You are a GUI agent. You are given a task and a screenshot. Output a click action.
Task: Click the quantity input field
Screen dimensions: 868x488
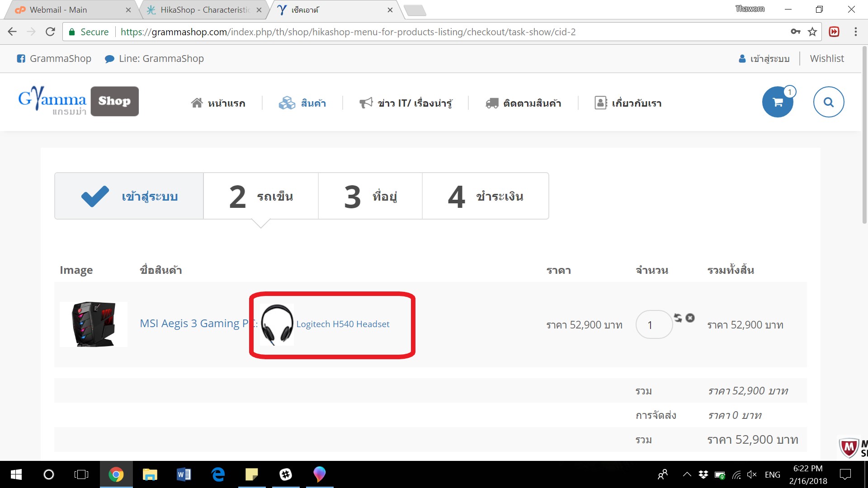(x=654, y=324)
